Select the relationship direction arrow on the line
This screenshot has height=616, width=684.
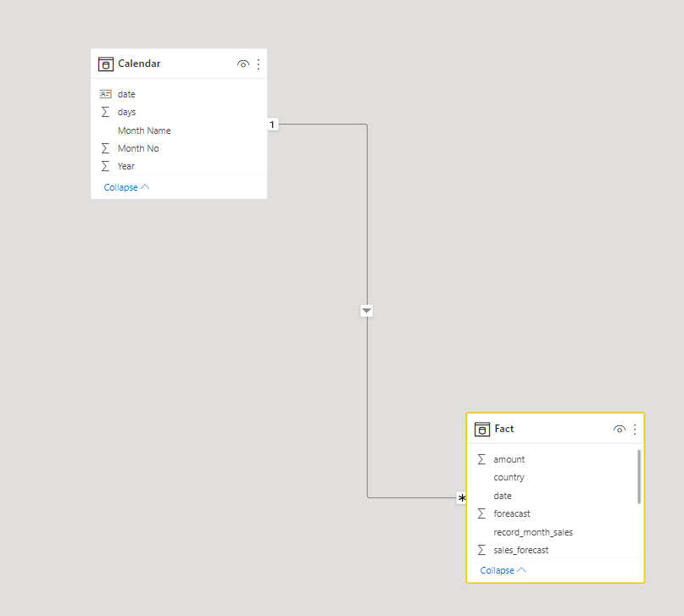pyautogui.click(x=367, y=311)
